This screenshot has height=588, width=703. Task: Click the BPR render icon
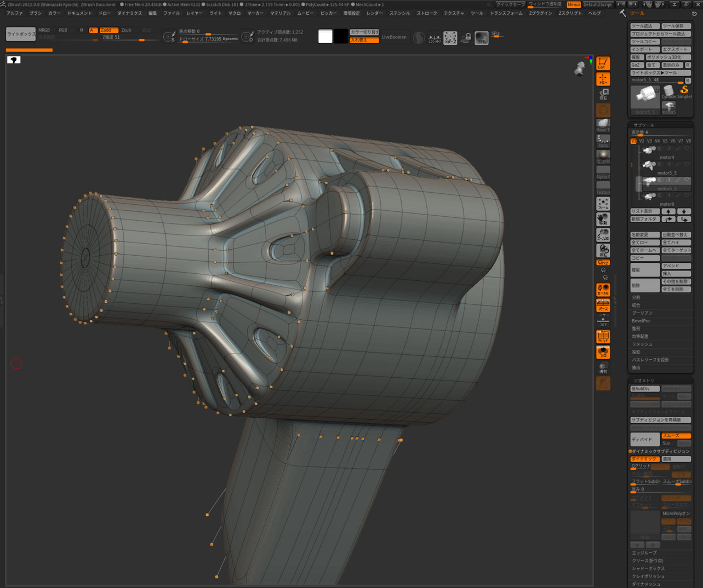pos(482,38)
